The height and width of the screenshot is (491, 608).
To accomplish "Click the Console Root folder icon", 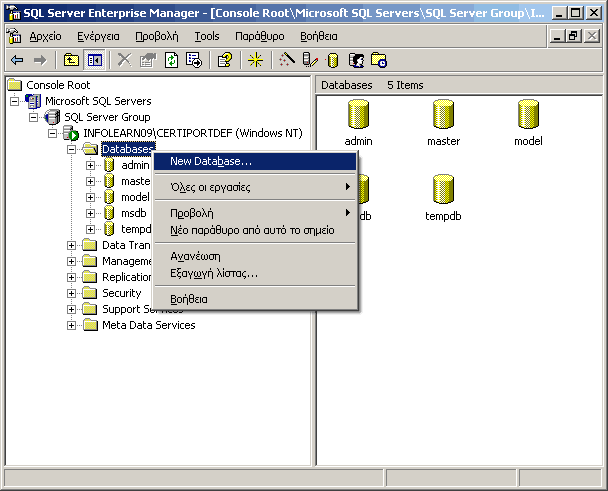I will click(15, 85).
